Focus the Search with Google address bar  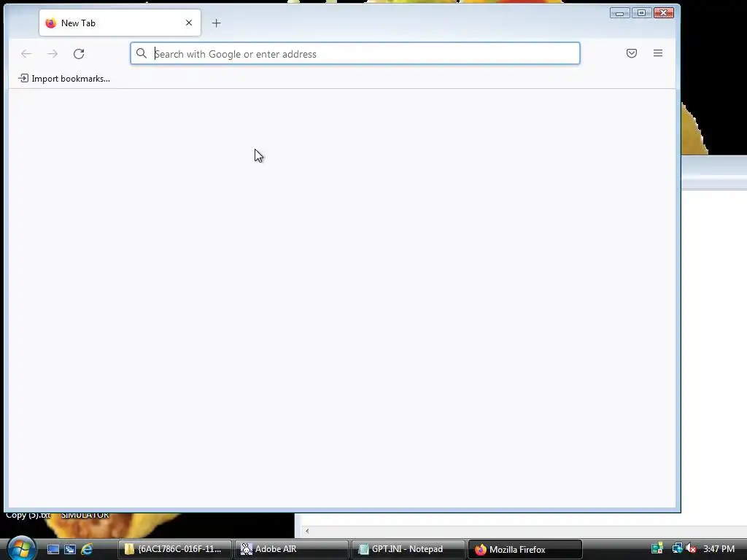(x=355, y=53)
